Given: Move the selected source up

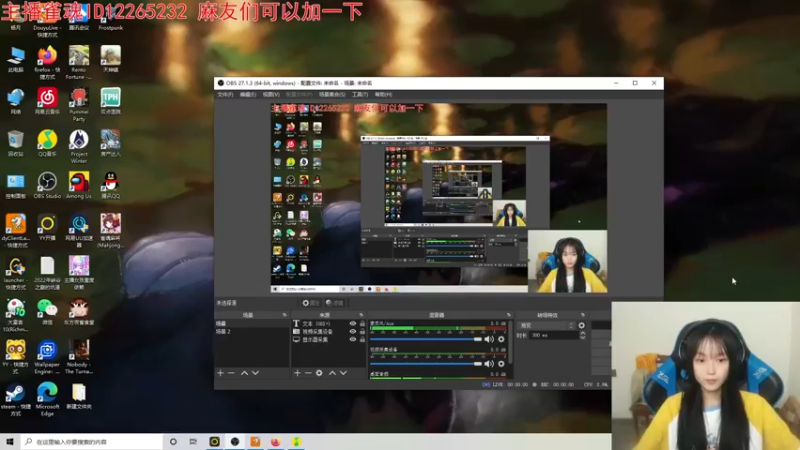Looking at the screenshot, I should [332, 373].
